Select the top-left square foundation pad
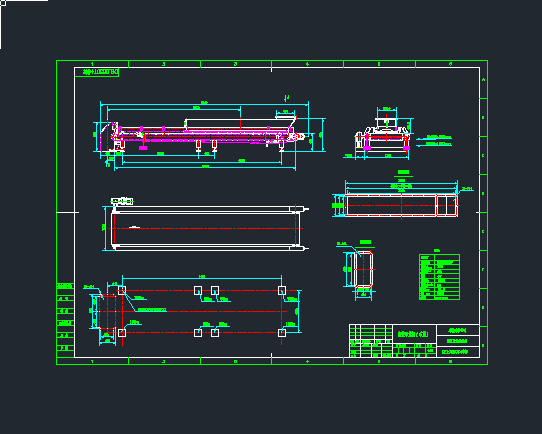The width and height of the screenshot is (542, 434). (x=122, y=291)
